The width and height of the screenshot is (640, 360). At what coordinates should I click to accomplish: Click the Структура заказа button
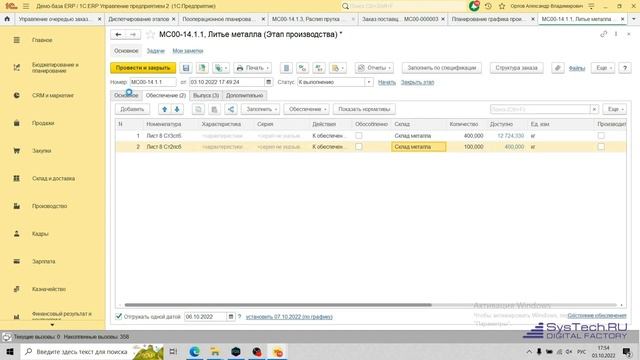pyautogui.click(x=516, y=68)
